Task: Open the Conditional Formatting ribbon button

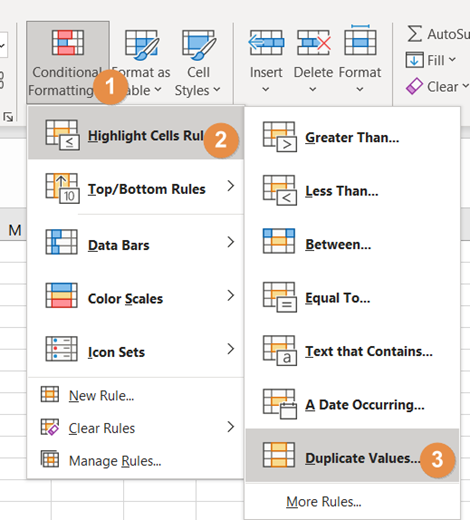Action: [x=68, y=63]
